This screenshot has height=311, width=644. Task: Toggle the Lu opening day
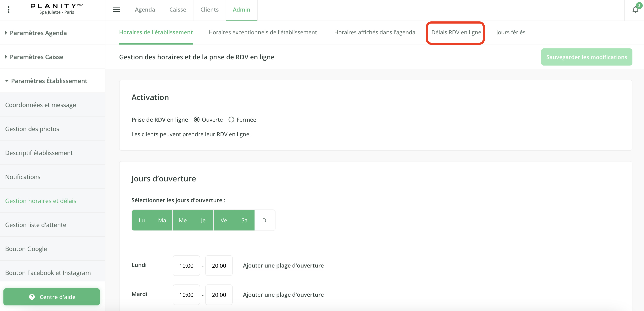point(142,220)
